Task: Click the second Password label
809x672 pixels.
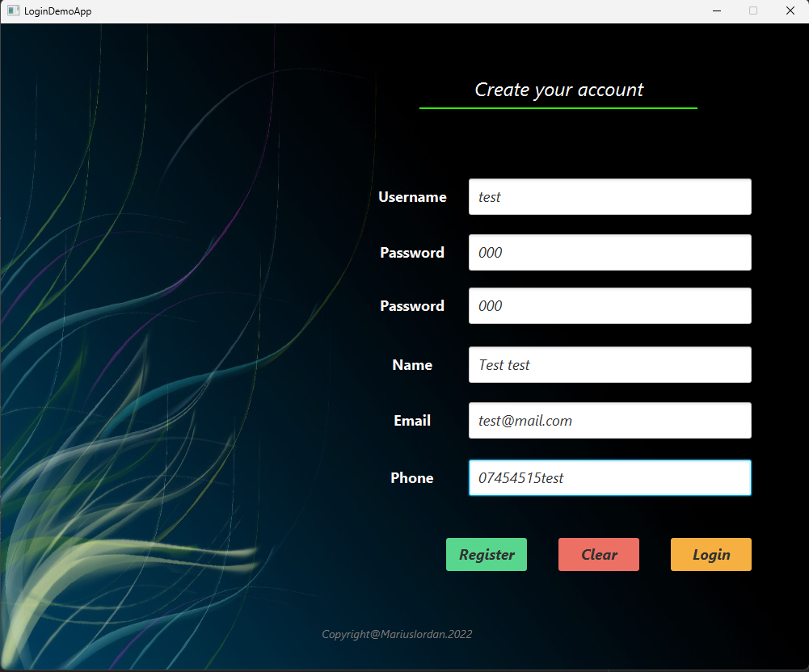Action: (x=412, y=305)
